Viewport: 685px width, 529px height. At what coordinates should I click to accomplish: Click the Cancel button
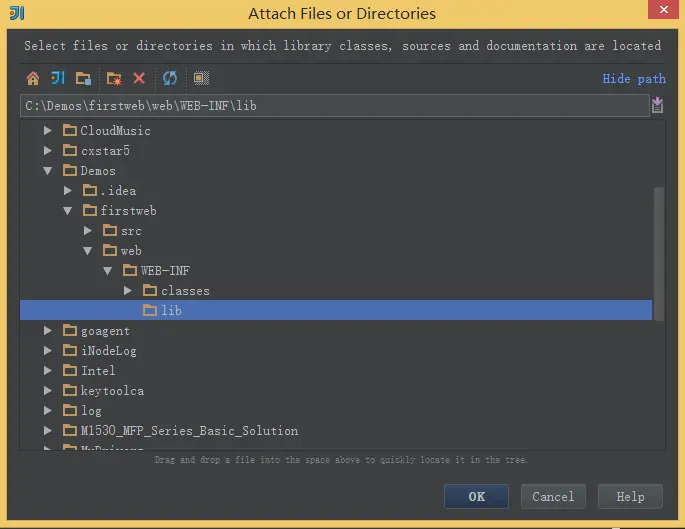[553, 497]
